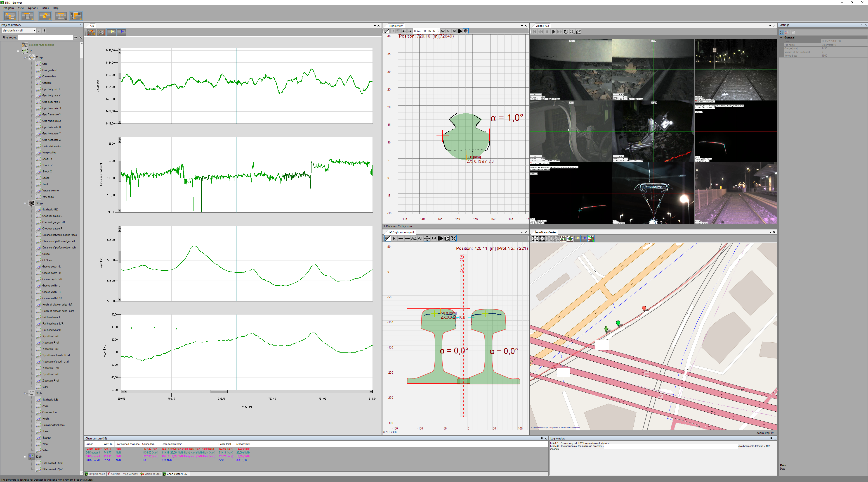
Task: Collapse the 32.dgy tree node
Action: (x=25, y=58)
